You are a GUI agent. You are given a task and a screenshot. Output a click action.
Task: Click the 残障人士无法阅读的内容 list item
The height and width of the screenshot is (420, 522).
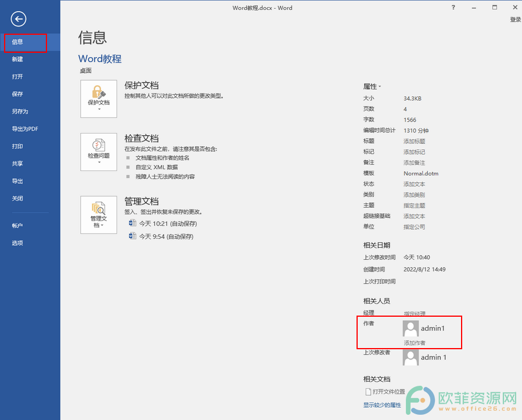click(165, 176)
